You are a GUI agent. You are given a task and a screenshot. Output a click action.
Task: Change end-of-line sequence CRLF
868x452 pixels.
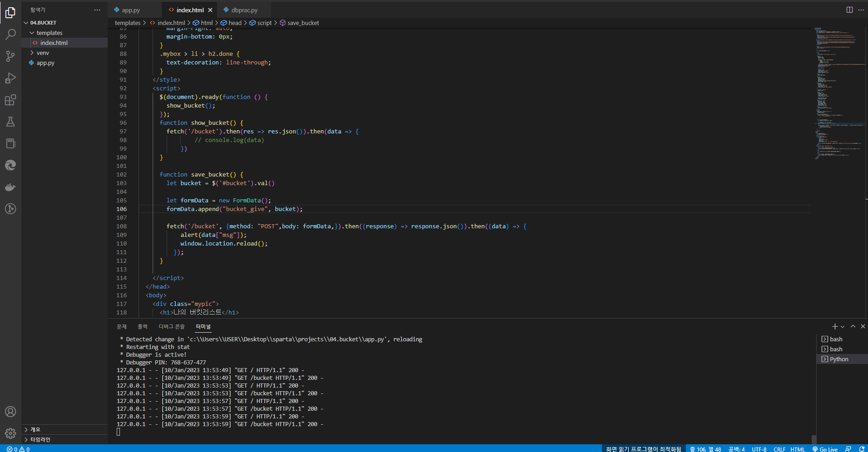tap(779, 449)
